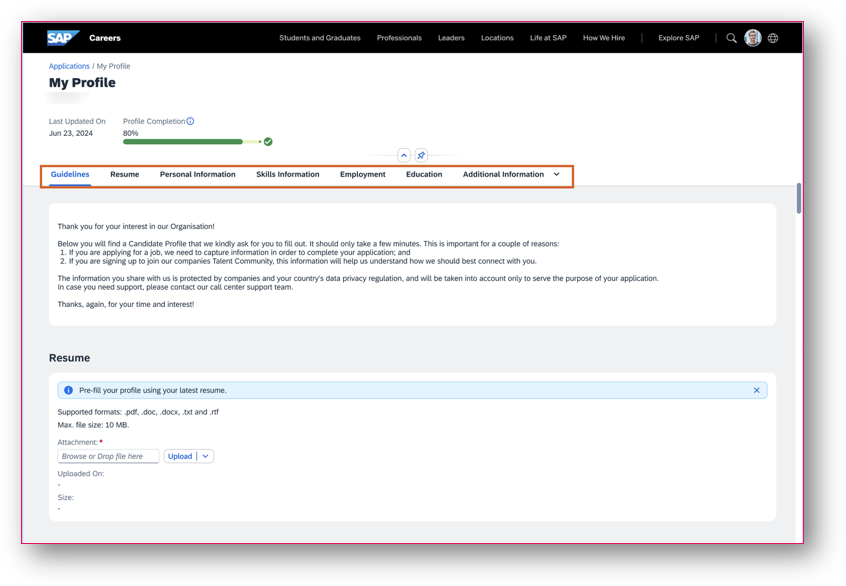Open the user profile avatar
Screen dimensions: 846x586
(753, 38)
